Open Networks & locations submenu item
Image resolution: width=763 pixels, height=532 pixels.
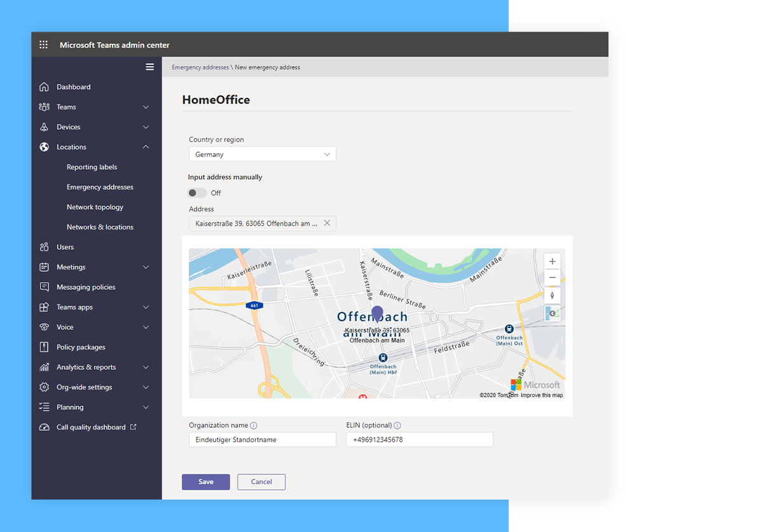tap(100, 227)
